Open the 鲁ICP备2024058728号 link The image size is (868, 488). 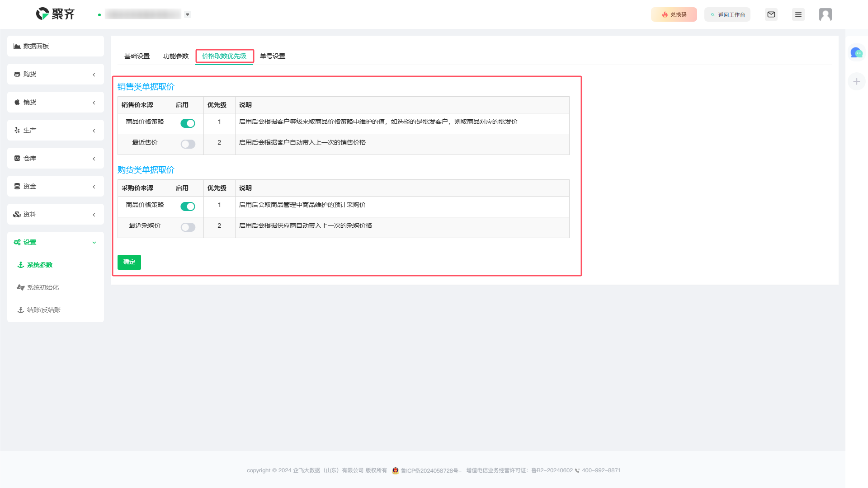[x=431, y=470]
